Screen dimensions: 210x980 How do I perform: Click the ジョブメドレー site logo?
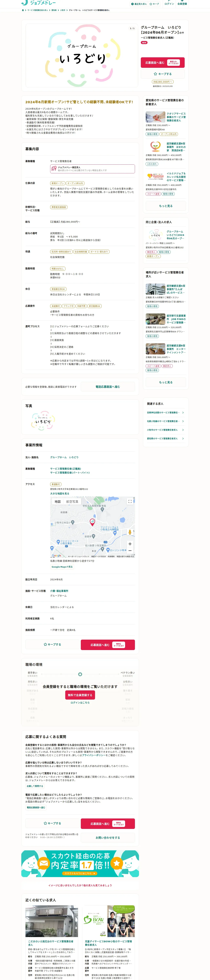tap(38, 3)
